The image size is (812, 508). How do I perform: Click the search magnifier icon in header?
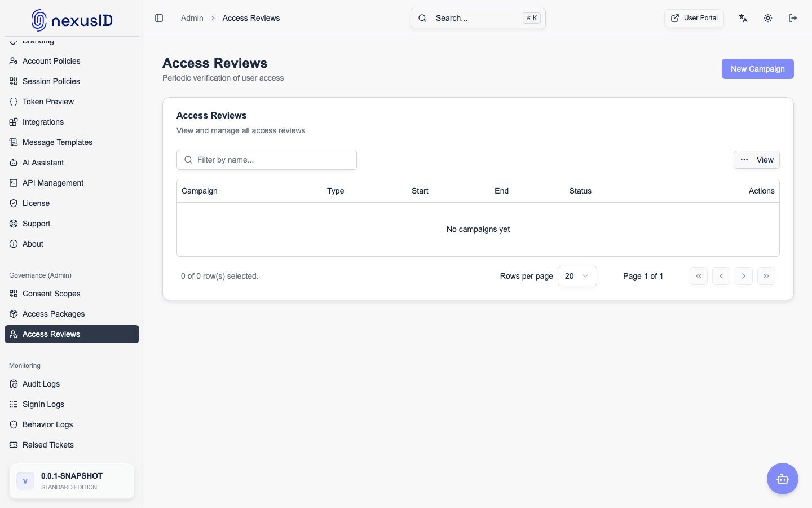point(422,18)
